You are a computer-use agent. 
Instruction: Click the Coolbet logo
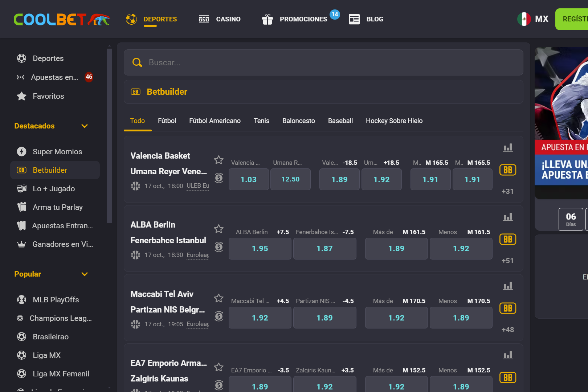(62, 19)
